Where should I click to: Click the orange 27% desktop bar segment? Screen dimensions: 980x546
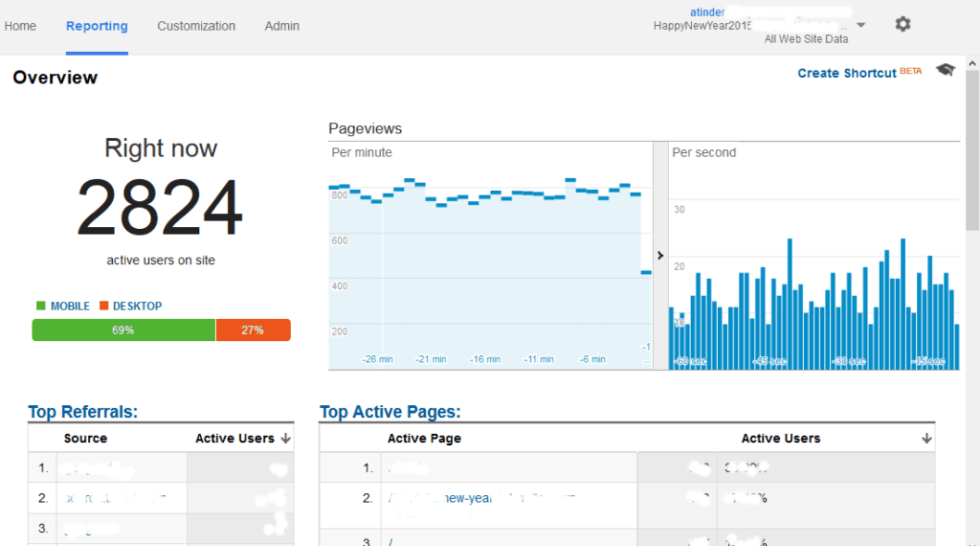click(x=253, y=330)
